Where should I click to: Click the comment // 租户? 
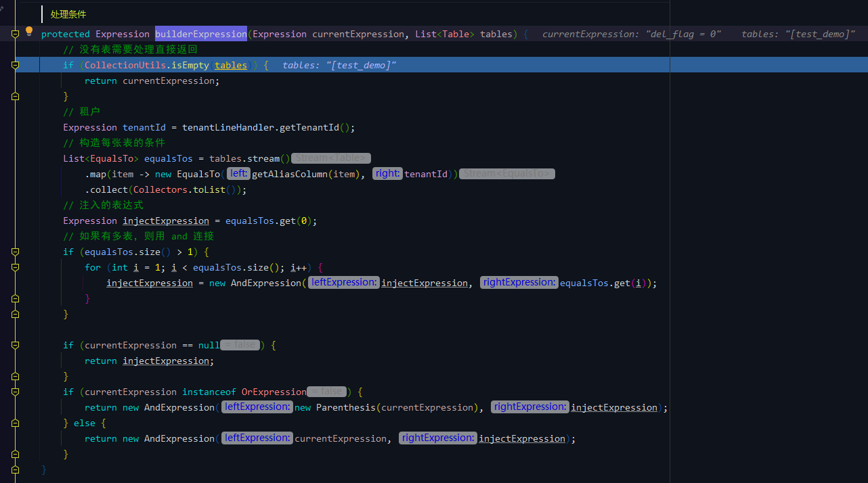click(x=82, y=112)
